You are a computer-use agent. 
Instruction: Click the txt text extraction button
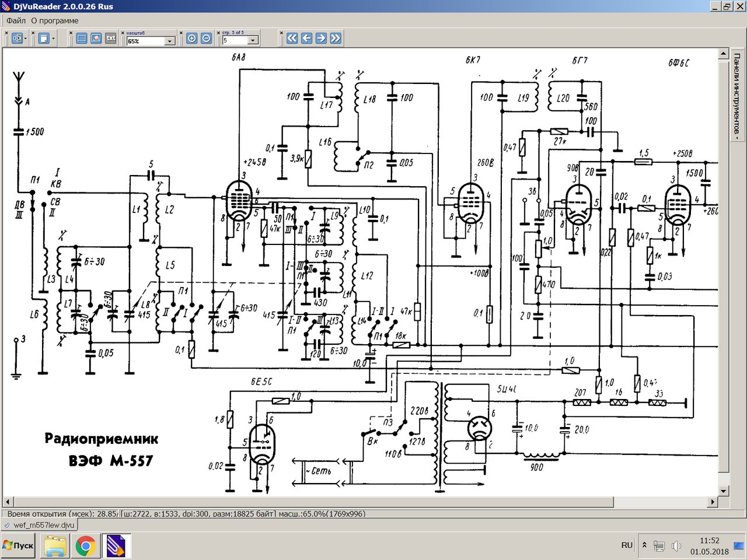pyautogui.click(x=111, y=38)
